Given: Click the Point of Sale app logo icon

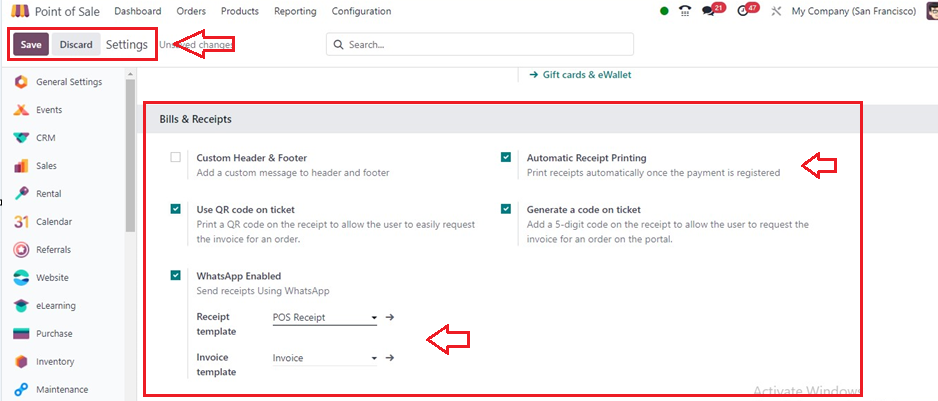Looking at the screenshot, I should [20, 11].
